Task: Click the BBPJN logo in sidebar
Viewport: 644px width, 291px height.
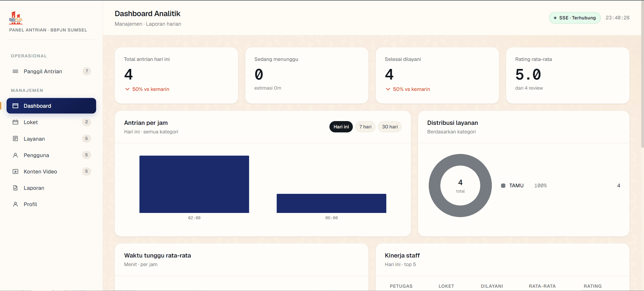Action: (x=16, y=18)
